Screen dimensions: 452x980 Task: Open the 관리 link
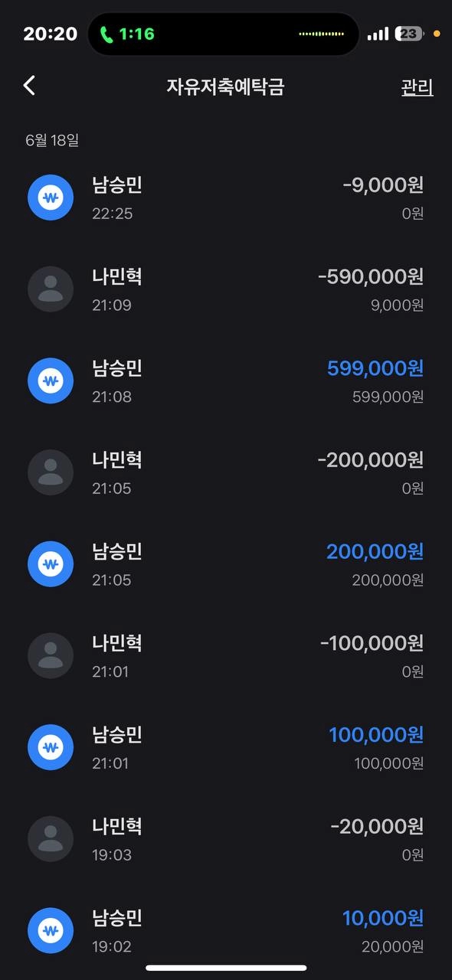pyautogui.click(x=417, y=87)
